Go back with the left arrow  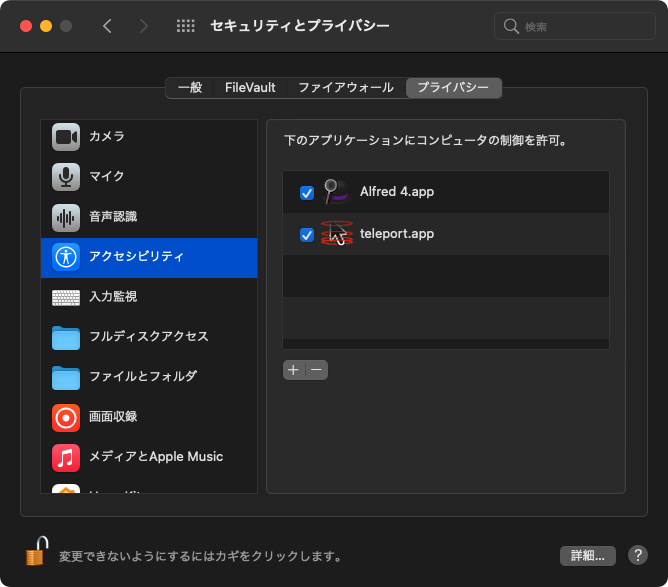pyautogui.click(x=107, y=26)
